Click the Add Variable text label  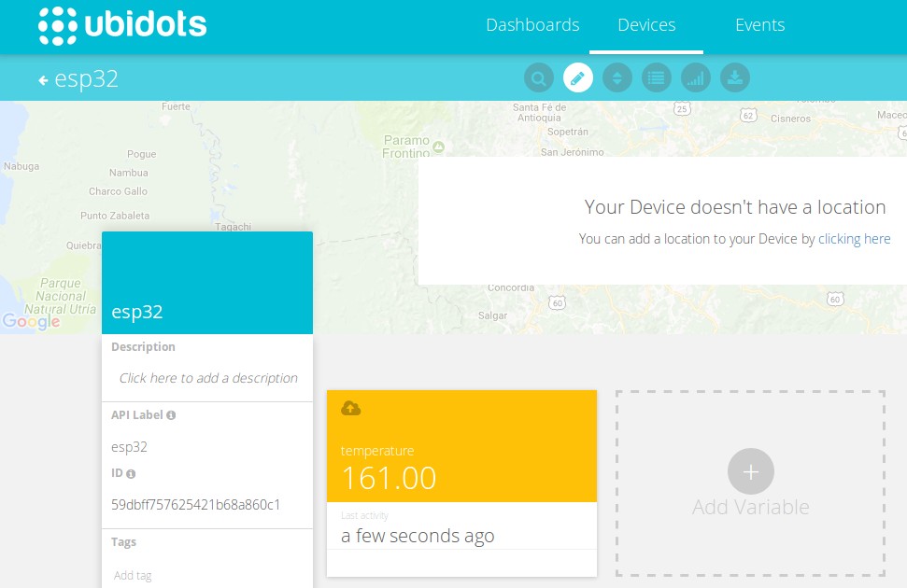coord(750,507)
